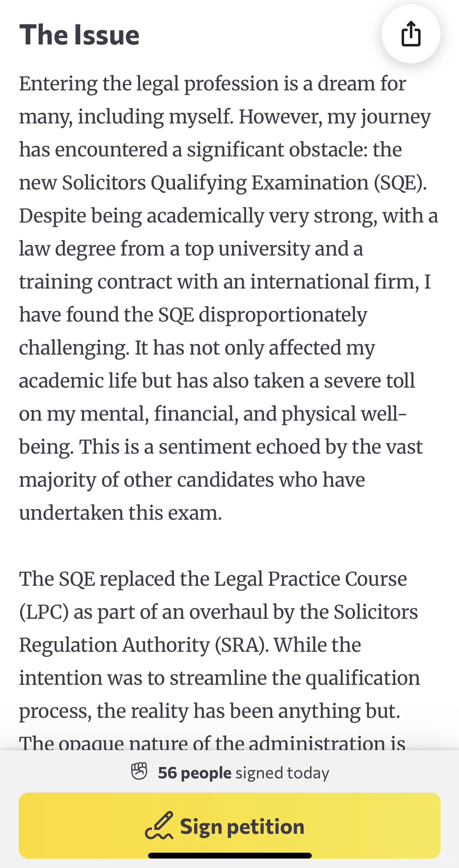
Task: Click the "Solicitors Qualifying Examination (SQE)" phrase
Action: pos(244,183)
